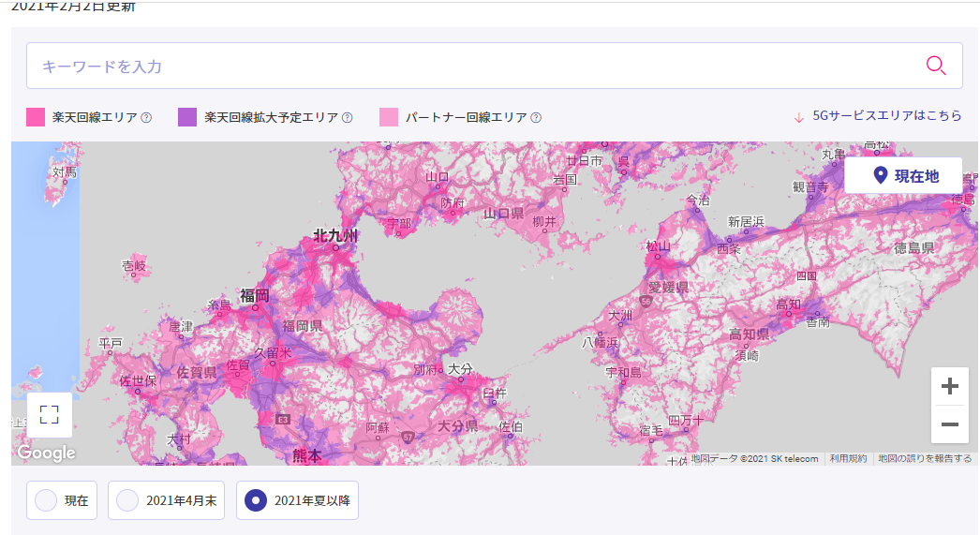Click the 山口県 prefecture label
980x535 pixels.
coord(504,214)
